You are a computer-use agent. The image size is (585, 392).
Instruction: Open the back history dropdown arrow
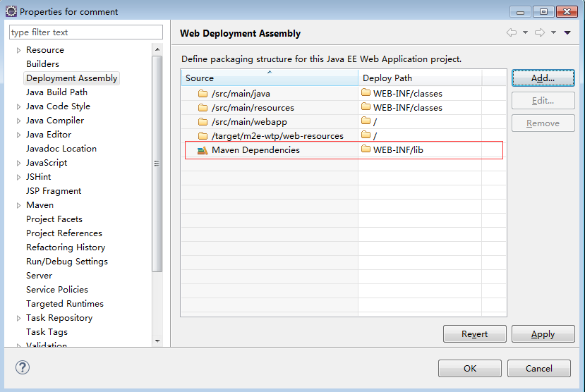tap(525, 33)
